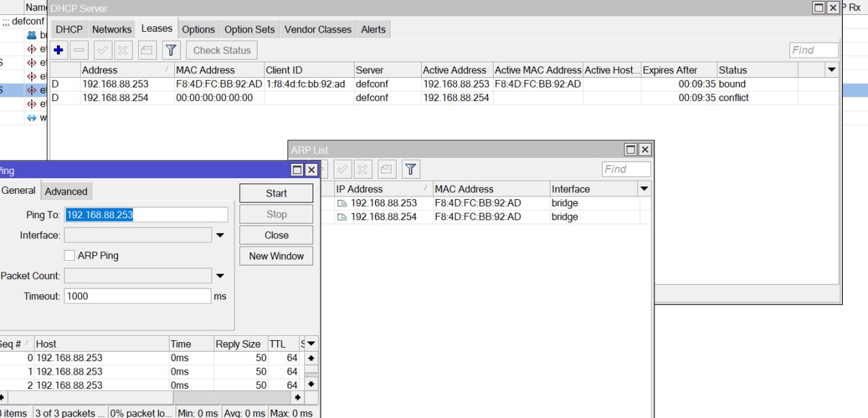Screen dimensions: 868x418
Task: Open the filter funnel in DHCP Server toolbar
Action: (x=171, y=50)
